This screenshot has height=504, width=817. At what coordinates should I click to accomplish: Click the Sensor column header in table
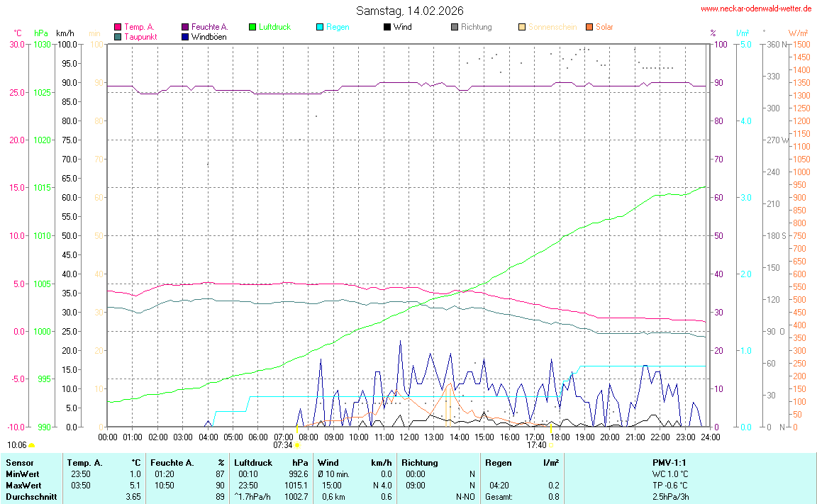coord(19,462)
